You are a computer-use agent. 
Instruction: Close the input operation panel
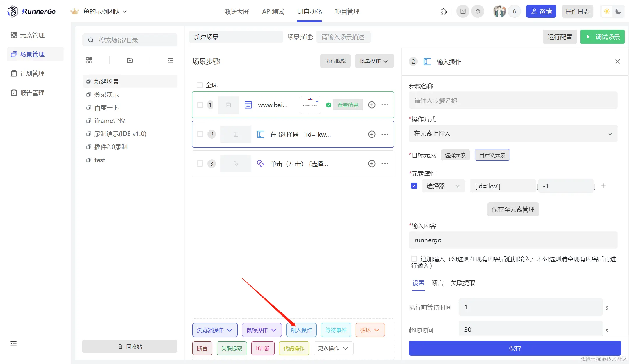point(617,61)
